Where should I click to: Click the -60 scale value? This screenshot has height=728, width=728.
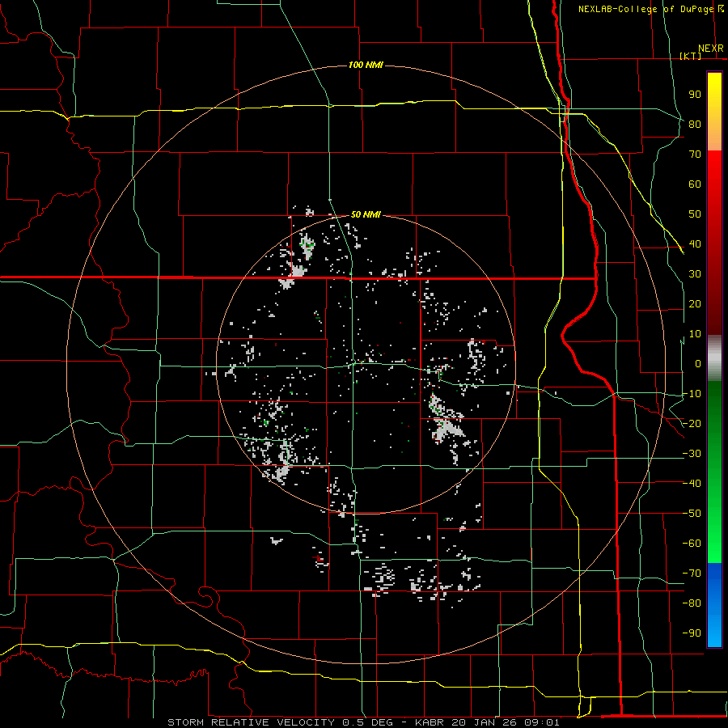[x=692, y=544]
